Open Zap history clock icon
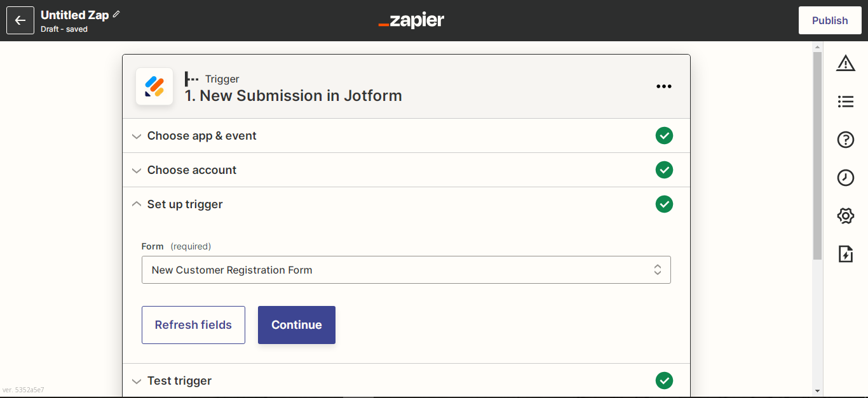 [846, 178]
